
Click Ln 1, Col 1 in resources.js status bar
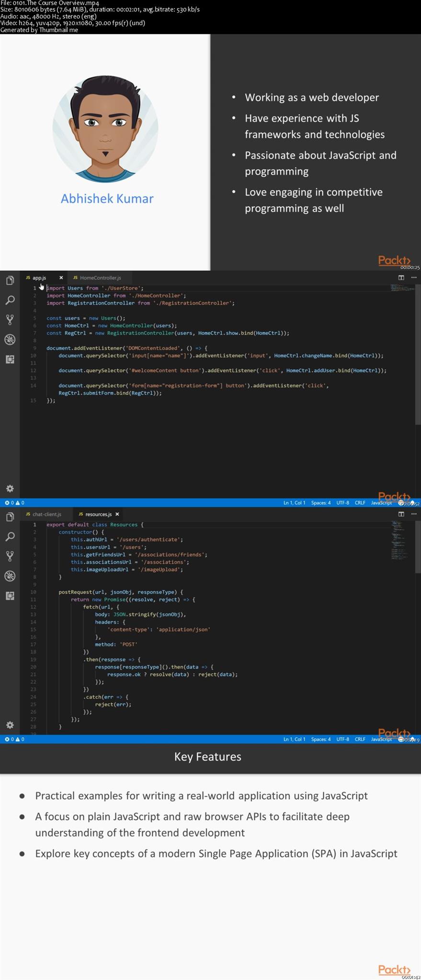click(294, 739)
